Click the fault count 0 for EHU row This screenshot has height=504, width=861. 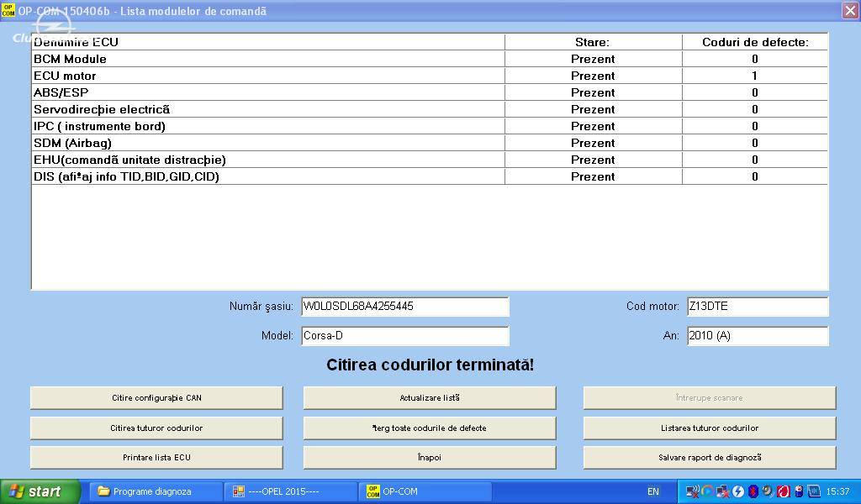coord(755,160)
